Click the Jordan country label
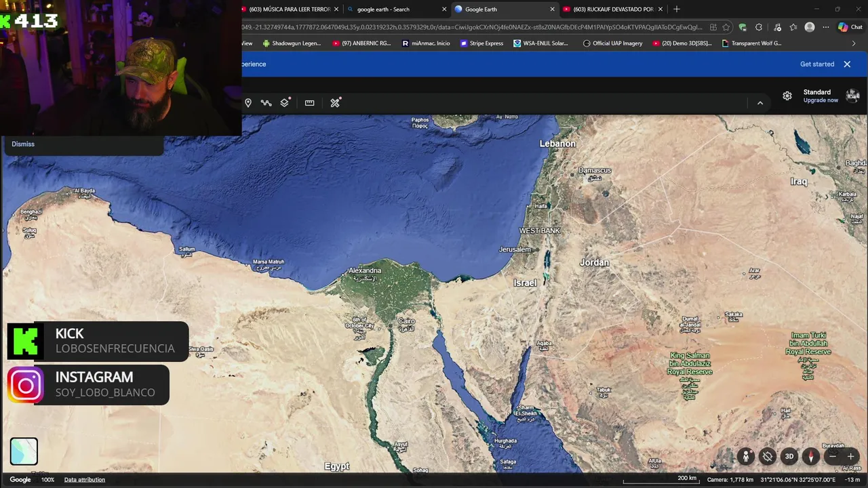 pos(595,262)
